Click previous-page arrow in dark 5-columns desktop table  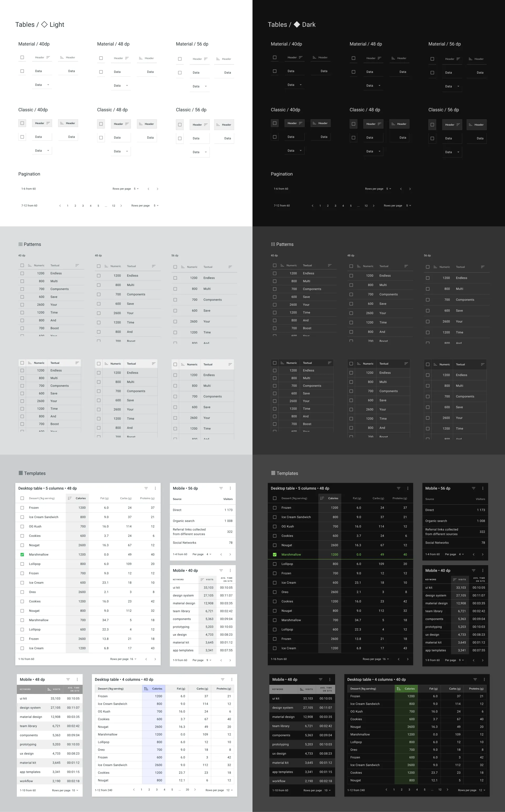(398, 659)
